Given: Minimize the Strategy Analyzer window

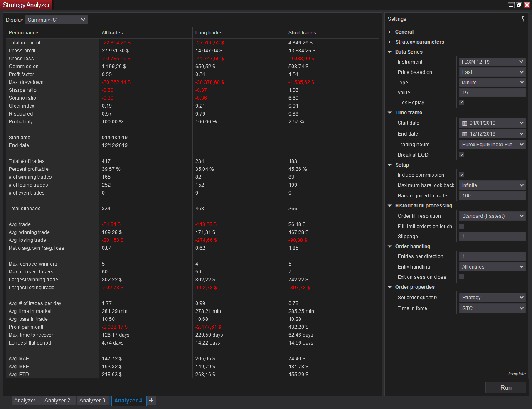Looking at the screenshot, I should coord(511,5).
